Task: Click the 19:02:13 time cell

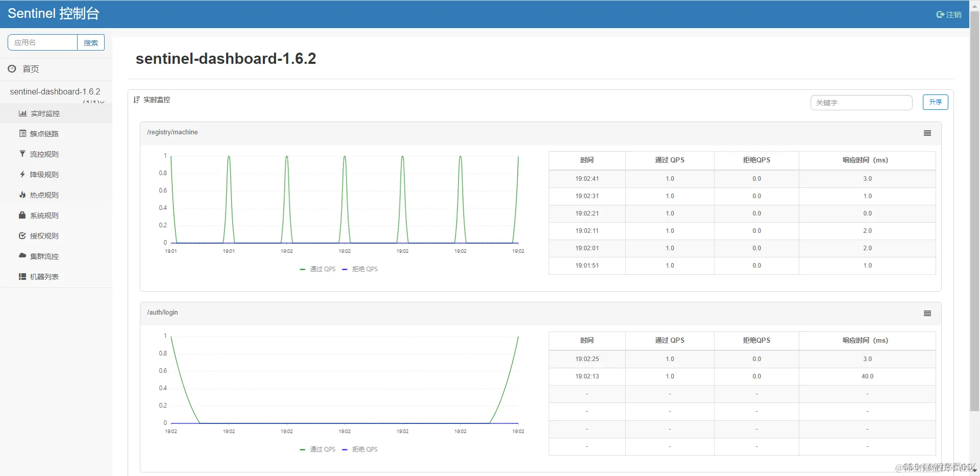Action: point(587,376)
